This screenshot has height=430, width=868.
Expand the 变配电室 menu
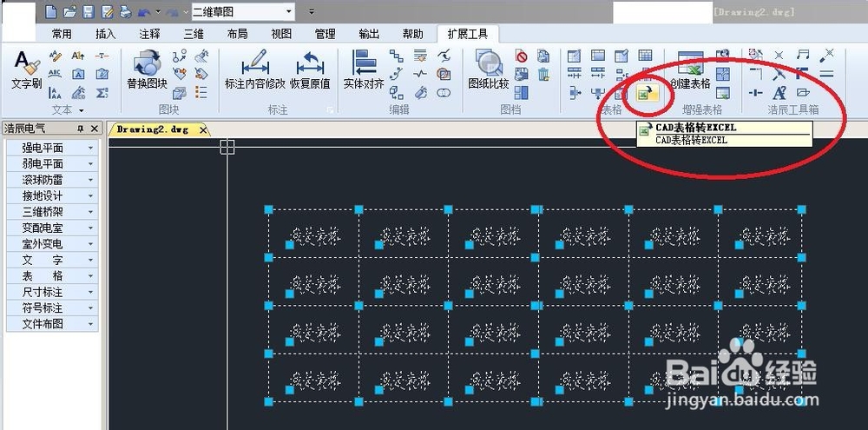coord(52,228)
